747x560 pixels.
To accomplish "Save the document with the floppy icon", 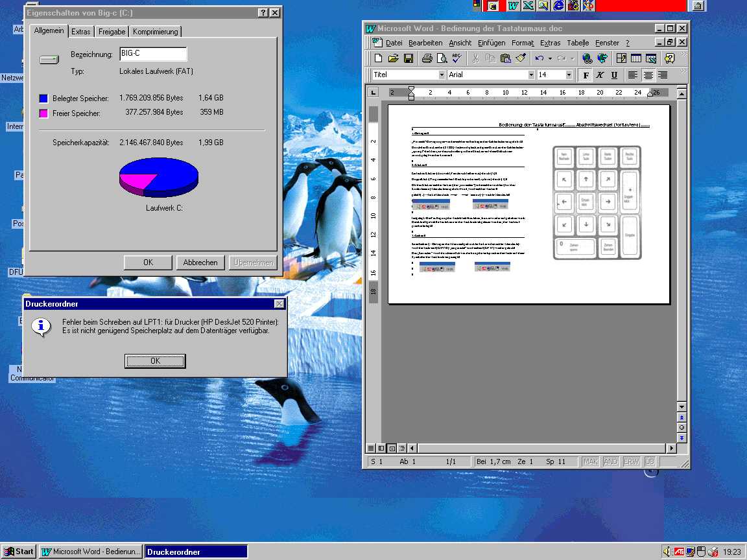I will 409,58.
